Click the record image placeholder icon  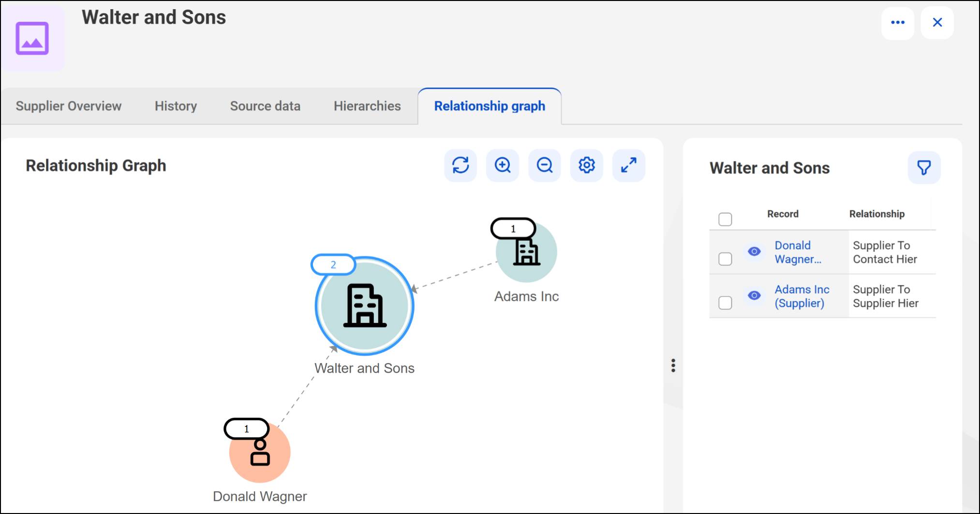pyautogui.click(x=32, y=38)
